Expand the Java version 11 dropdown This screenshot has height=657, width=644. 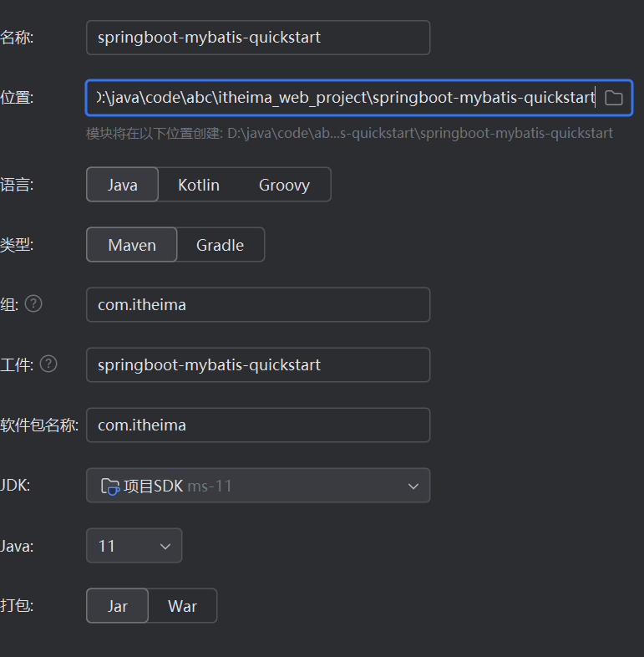(134, 546)
